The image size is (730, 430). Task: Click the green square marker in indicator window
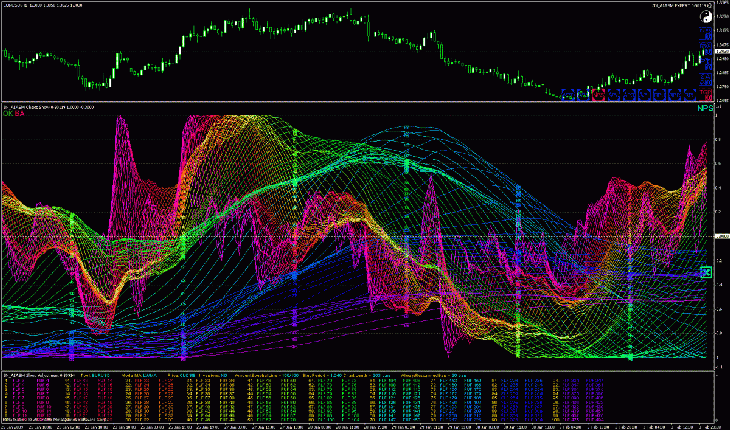pos(706,272)
